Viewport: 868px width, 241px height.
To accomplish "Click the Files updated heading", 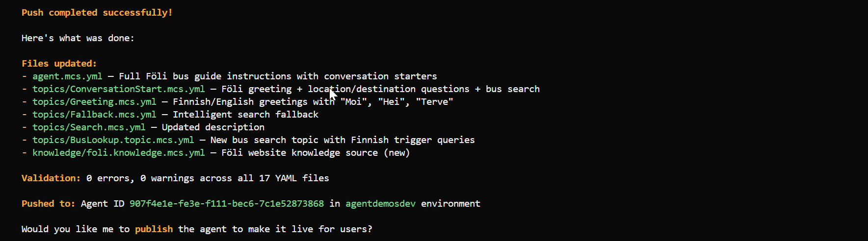I will (59, 64).
